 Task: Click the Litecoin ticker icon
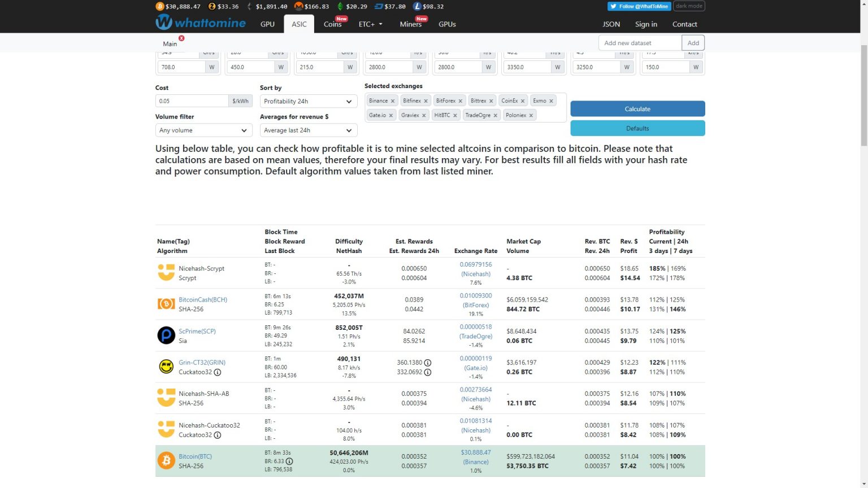[x=417, y=6]
